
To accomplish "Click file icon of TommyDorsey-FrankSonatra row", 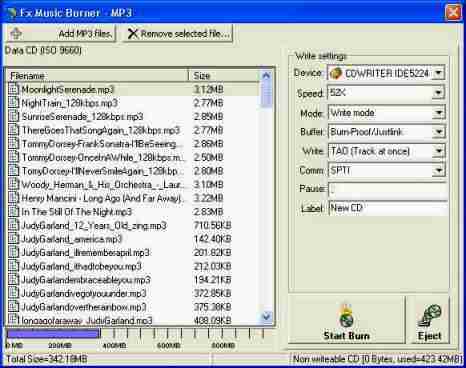I will click(x=14, y=144).
